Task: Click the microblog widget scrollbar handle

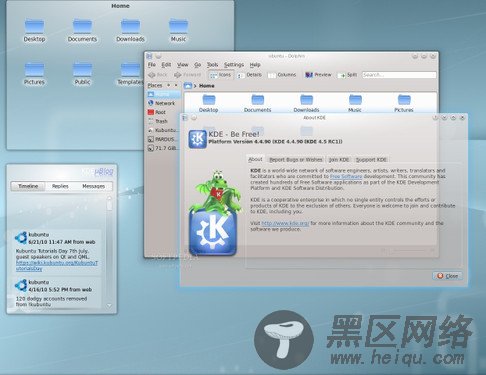Action: (109, 204)
